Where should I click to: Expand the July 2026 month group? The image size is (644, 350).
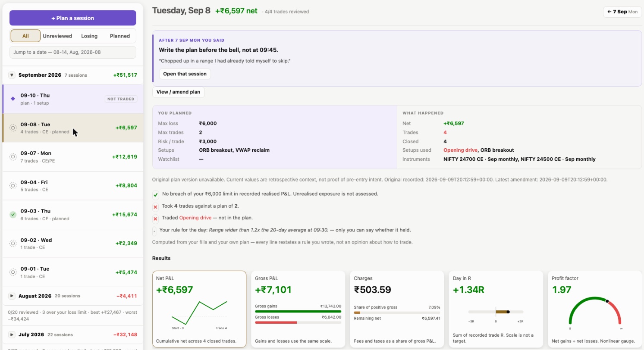pos(12,334)
